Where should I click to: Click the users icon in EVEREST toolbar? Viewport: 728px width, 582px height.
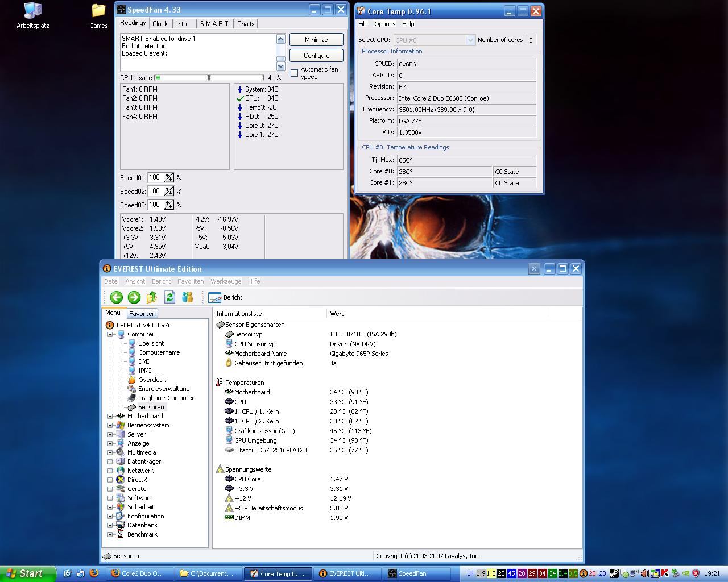pos(187,297)
